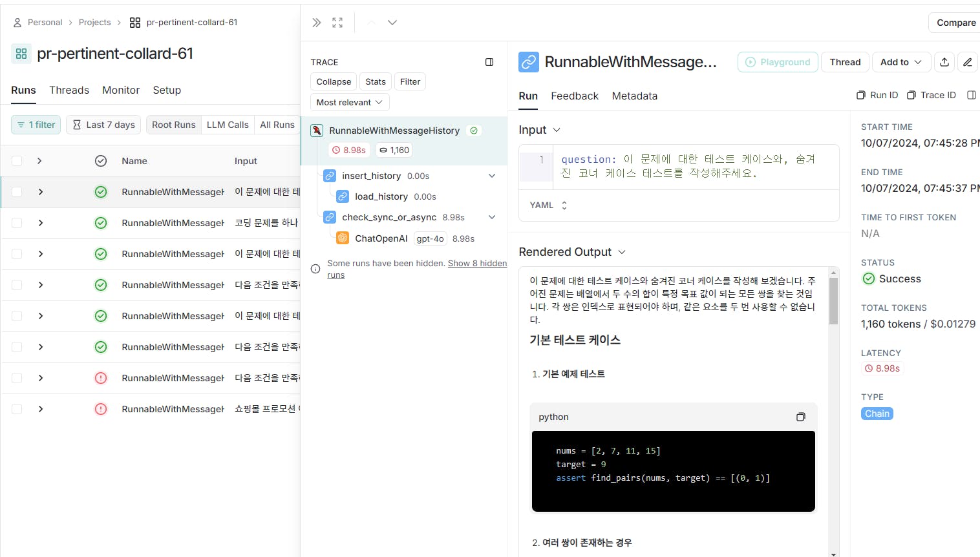Open the Add to dropdown
The height and width of the screenshot is (557, 980).
pos(901,62)
